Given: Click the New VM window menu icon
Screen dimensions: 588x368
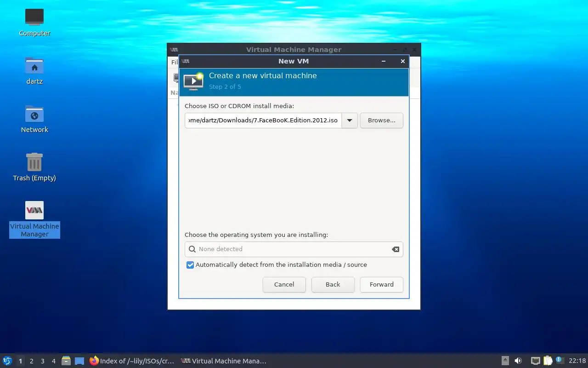Looking at the screenshot, I should (x=185, y=61).
